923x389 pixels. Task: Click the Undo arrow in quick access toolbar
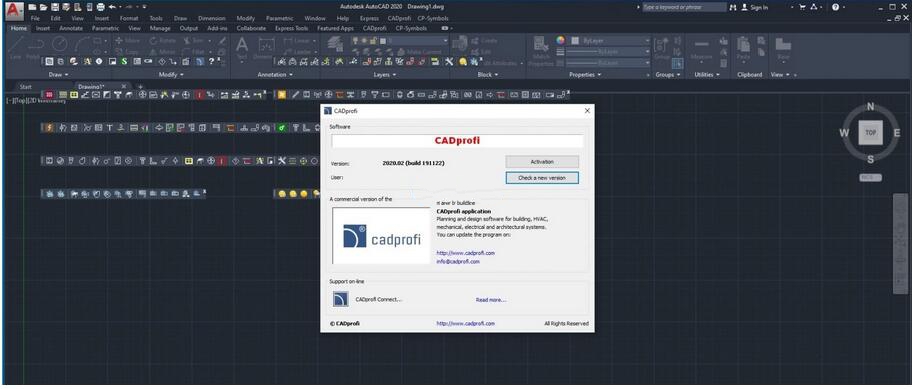[112, 7]
